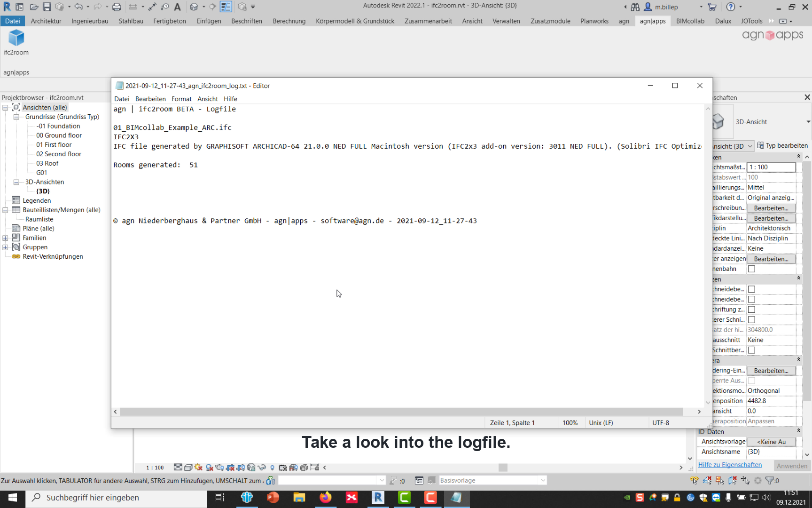Image resolution: width=812 pixels, height=508 pixels.
Task: Click the Revit view horizontal scrollbar thumb
Action: click(503, 468)
